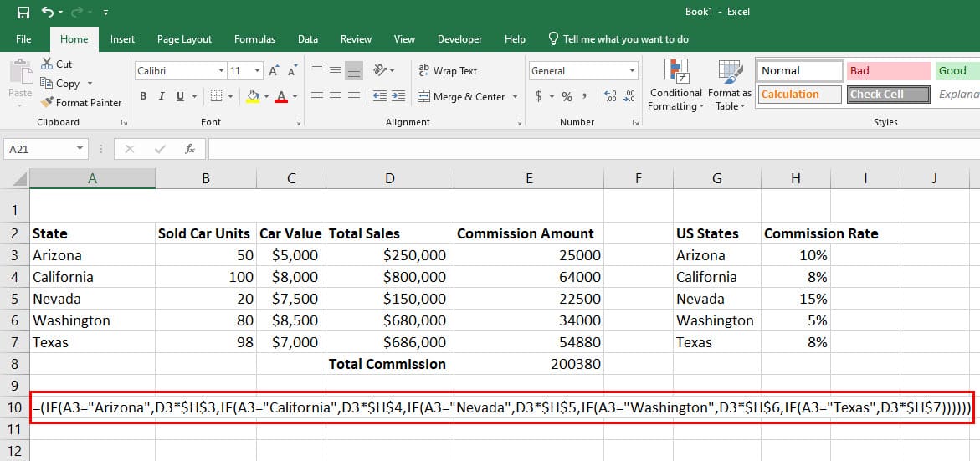Switch to the Formulas tab
The height and width of the screenshot is (461, 980).
point(254,38)
